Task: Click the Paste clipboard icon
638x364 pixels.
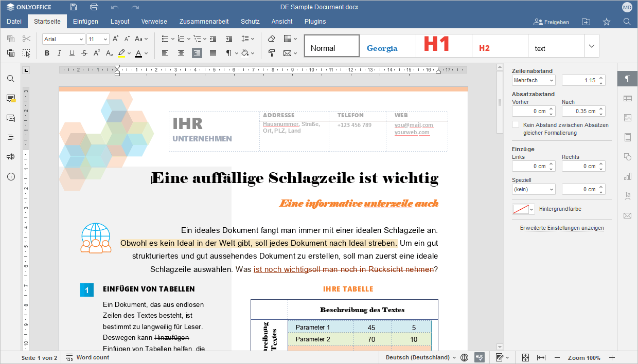Action: tap(11, 53)
